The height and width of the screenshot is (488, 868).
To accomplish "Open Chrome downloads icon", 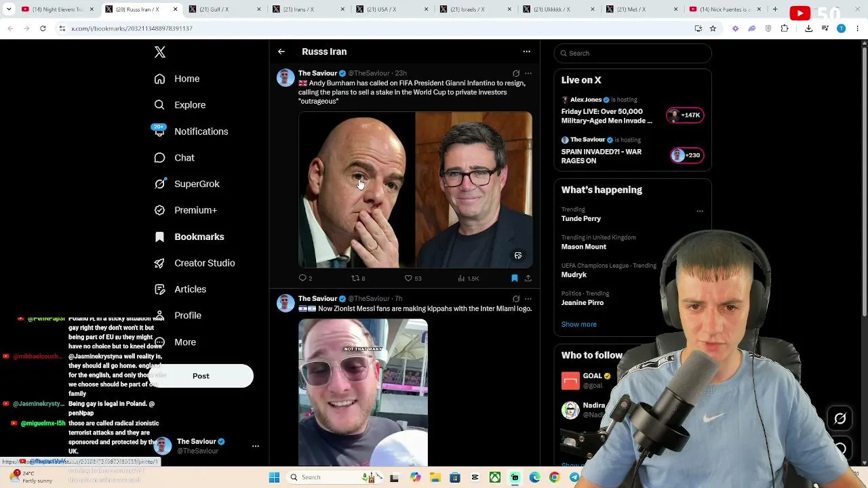I will pyautogui.click(x=808, y=28).
